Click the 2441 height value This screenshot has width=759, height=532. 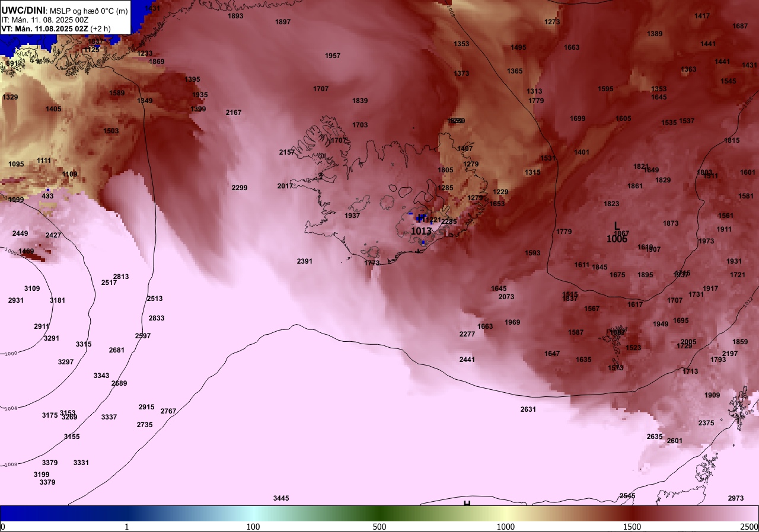pos(467,360)
